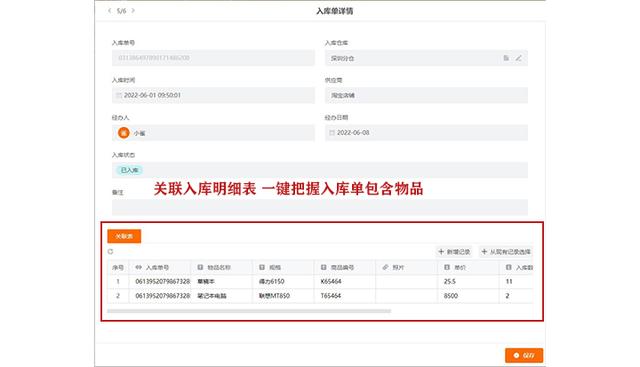Click the orange save button
Image resolution: width=640 pixels, height=367 pixels.
524,355
